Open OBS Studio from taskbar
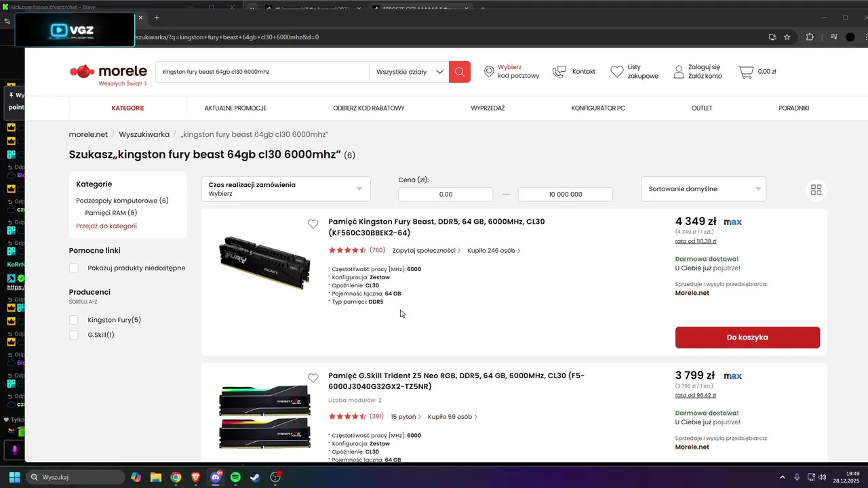The width and height of the screenshot is (868, 488). coord(275,477)
